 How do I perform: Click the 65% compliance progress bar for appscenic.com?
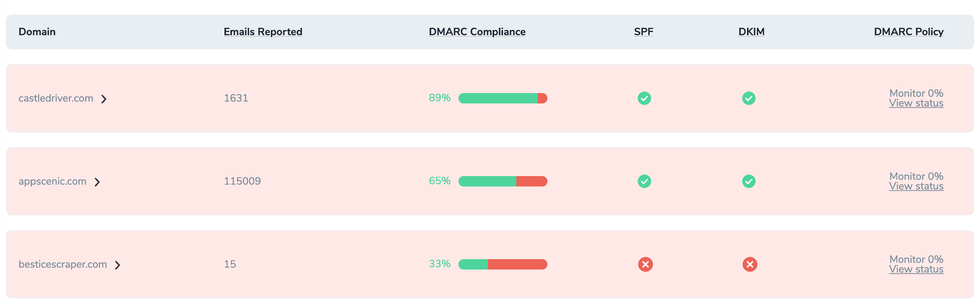(x=503, y=181)
